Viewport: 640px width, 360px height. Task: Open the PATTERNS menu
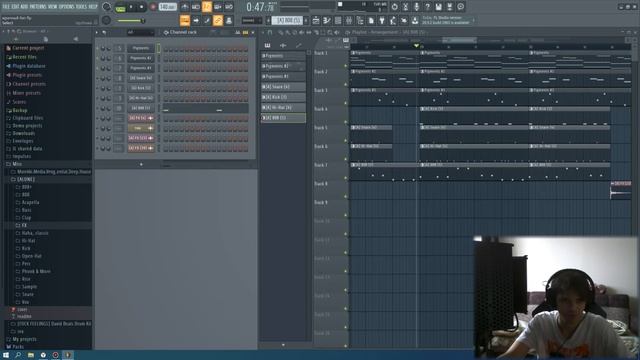click(38, 7)
